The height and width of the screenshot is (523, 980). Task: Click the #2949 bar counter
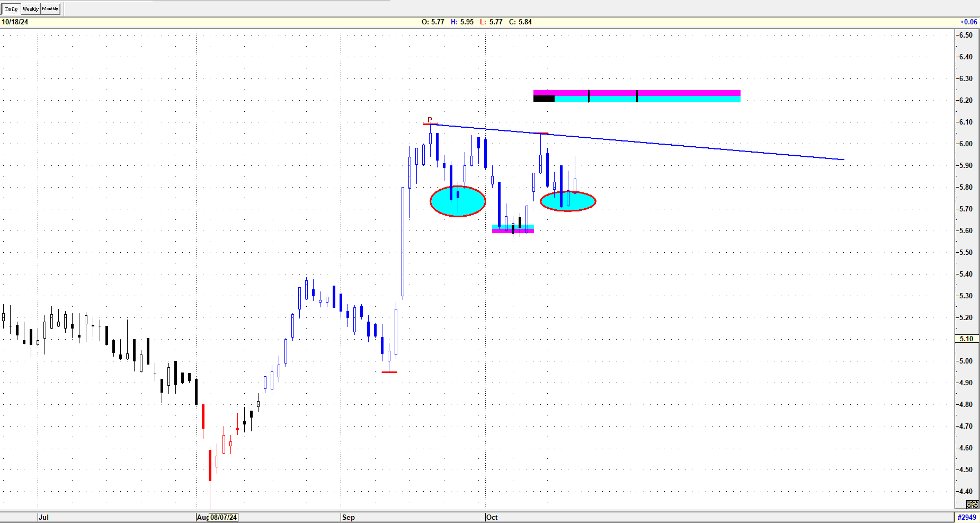pyautogui.click(x=967, y=517)
